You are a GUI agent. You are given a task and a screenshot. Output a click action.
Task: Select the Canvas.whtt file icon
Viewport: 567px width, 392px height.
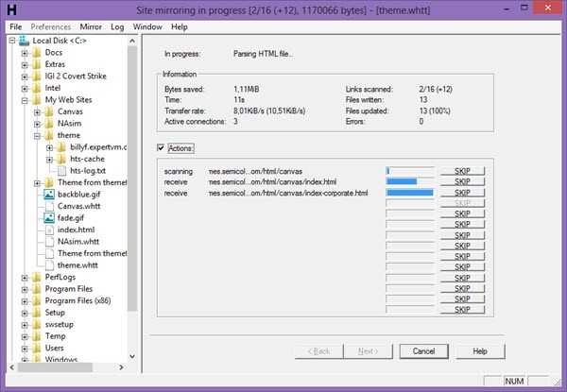49,206
